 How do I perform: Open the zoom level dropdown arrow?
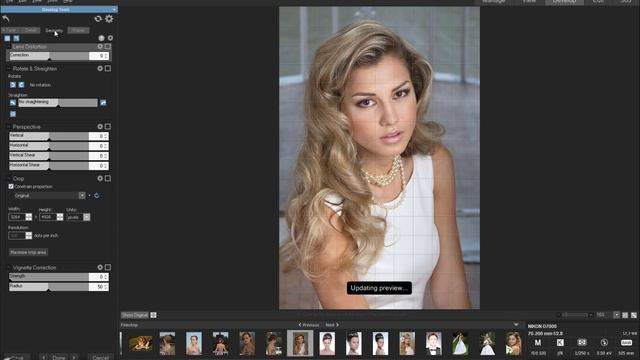[x=617, y=315]
